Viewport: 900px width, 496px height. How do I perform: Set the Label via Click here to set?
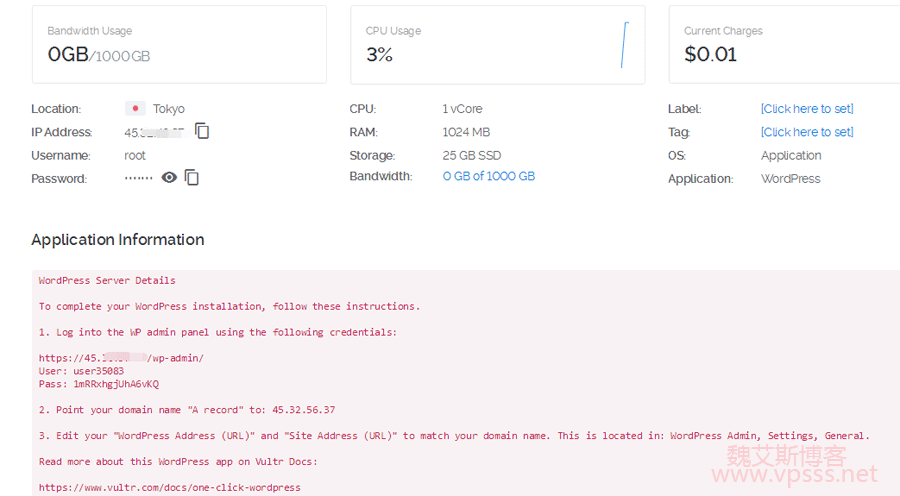[x=806, y=109]
